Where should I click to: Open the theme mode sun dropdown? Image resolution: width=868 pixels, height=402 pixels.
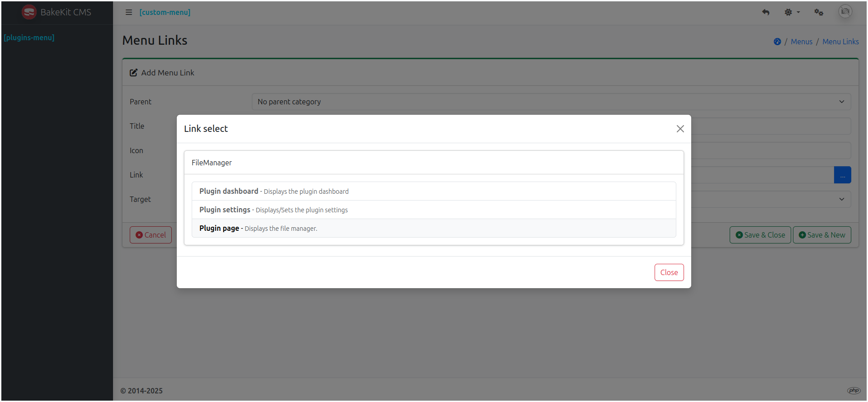pyautogui.click(x=792, y=12)
